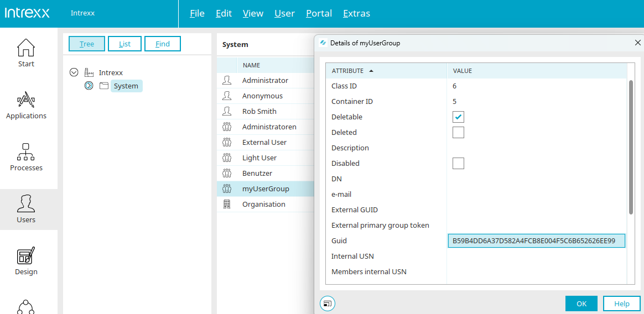Open the Edit menu
The image size is (644, 314).
tap(224, 14)
